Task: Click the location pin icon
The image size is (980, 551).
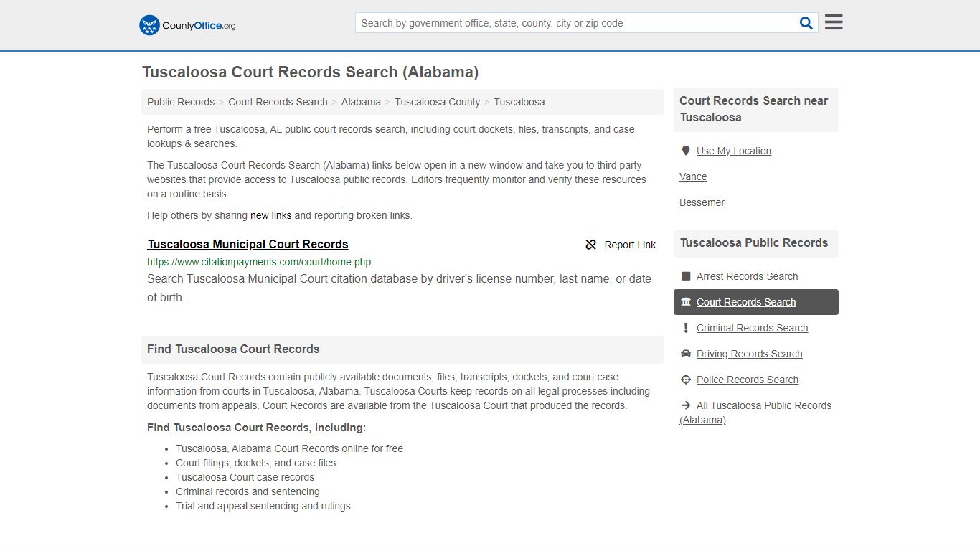Action: (x=686, y=151)
